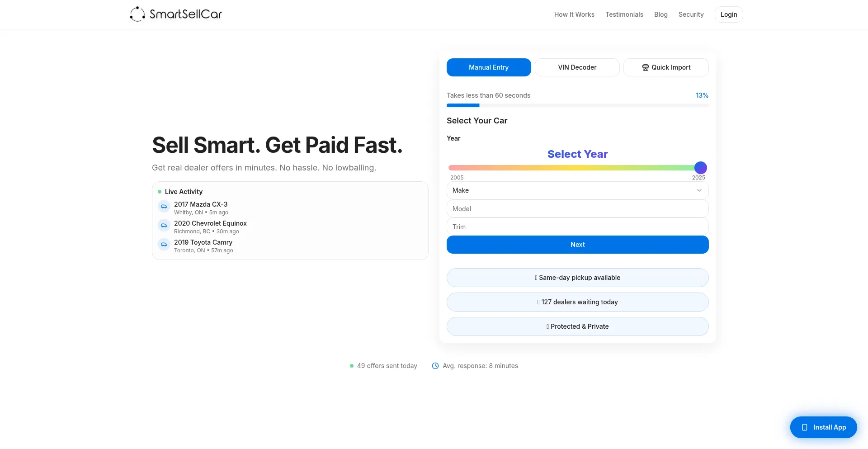868x449 pixels.
Task: Click the clock icon next to avg response
Action: [x=435, y=365]
